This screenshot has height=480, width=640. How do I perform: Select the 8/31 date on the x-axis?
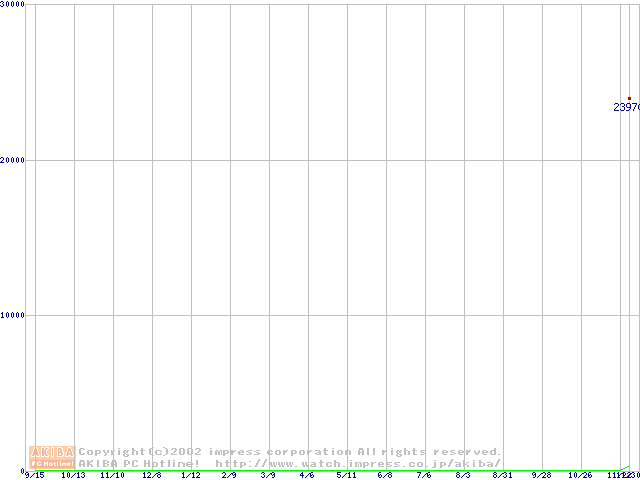[502, 475]
